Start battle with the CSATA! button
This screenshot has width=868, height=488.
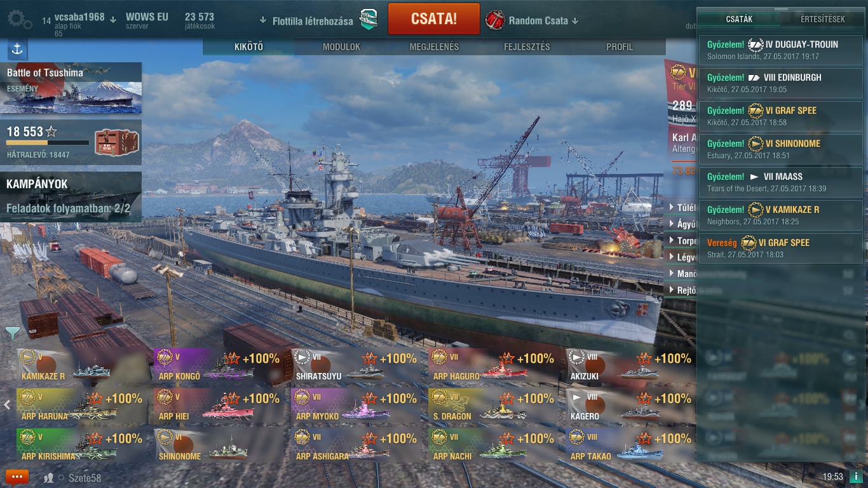coord(434,19)
